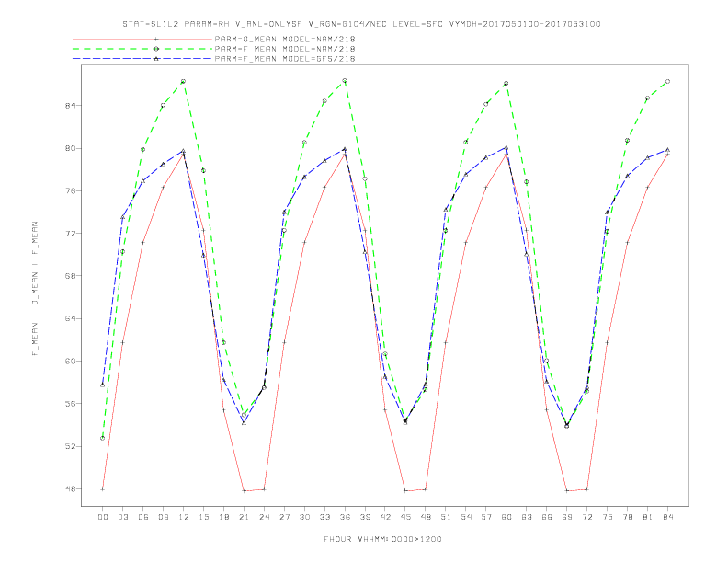Click x-axis forecast hour label 72
This screenshot has height=563, width=728.
pyautogui.click(x=587, y=517)
